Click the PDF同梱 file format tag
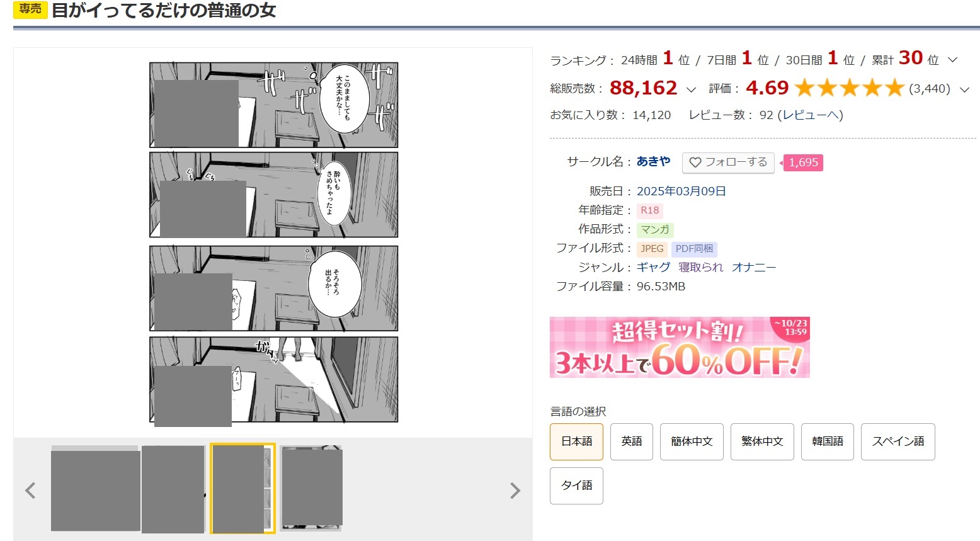The image size is (980, 541). tap(694, 249)
